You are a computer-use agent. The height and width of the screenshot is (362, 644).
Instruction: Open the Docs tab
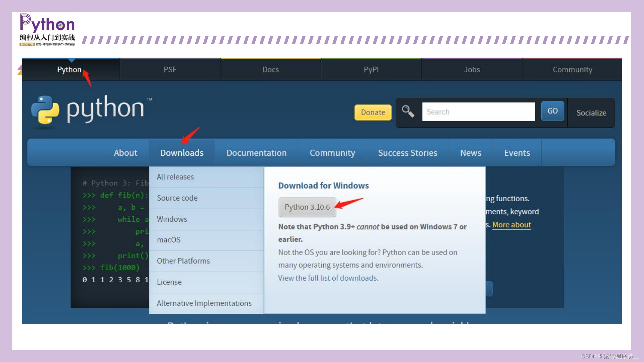point(271,70)
